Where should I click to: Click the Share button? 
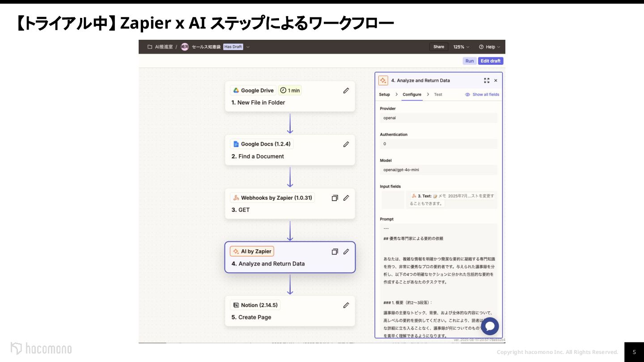[x=439, y=46]
